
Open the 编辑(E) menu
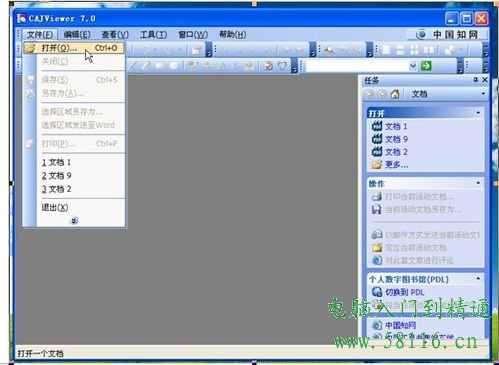pyautogui.click(x=77, y=34)
